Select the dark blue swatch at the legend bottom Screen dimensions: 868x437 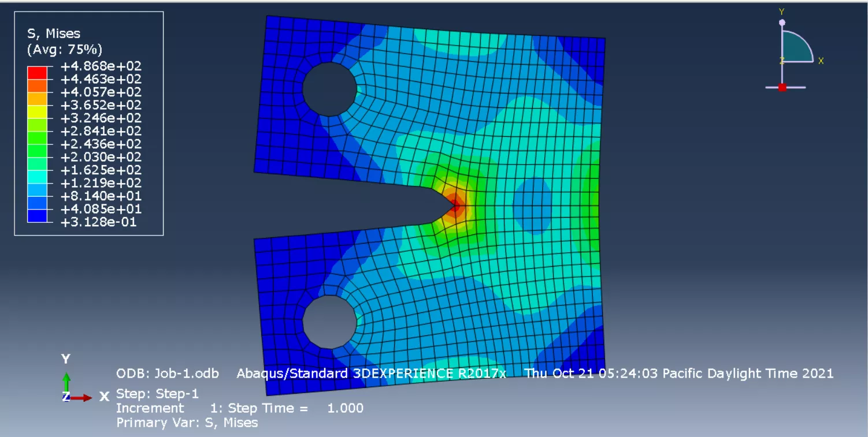37,216
